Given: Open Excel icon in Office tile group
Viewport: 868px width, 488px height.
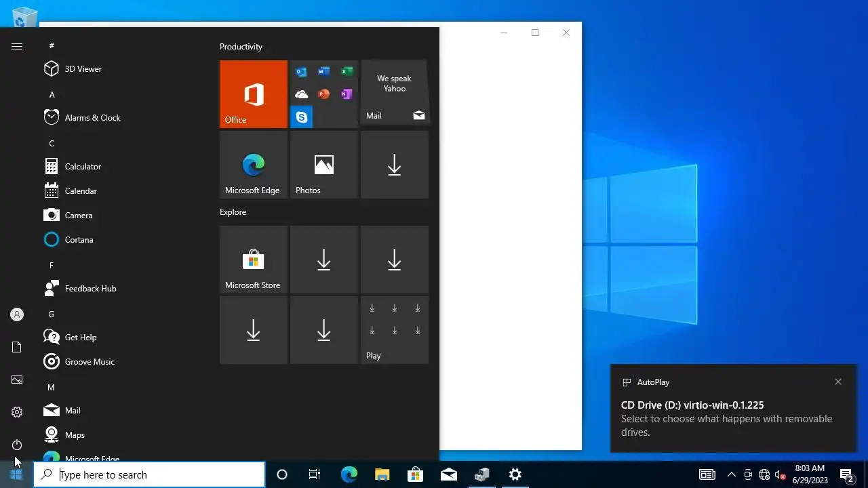Looking at the screenshot, I should pos(347,72).
